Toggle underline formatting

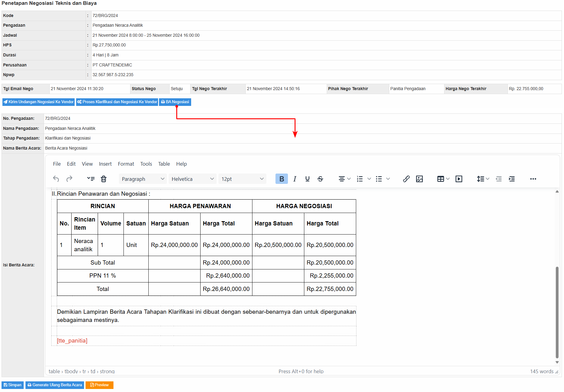click(x=307, y=179)
